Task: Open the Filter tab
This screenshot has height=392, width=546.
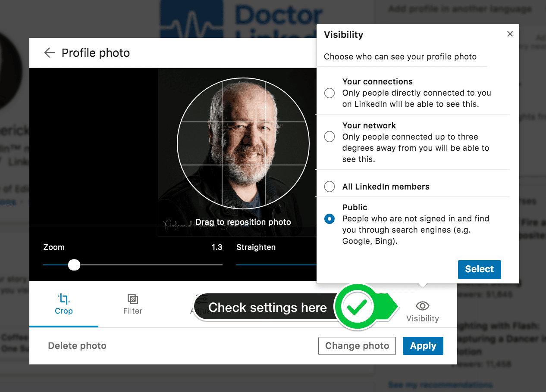Action: point(133,304)
